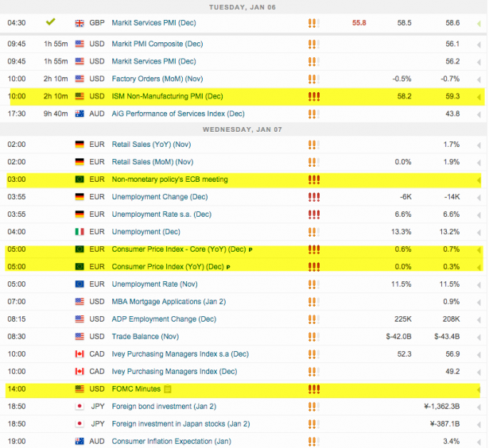Click volatility icon for Markit PMI Composite
Screen dimensions: 489x448
314,44
